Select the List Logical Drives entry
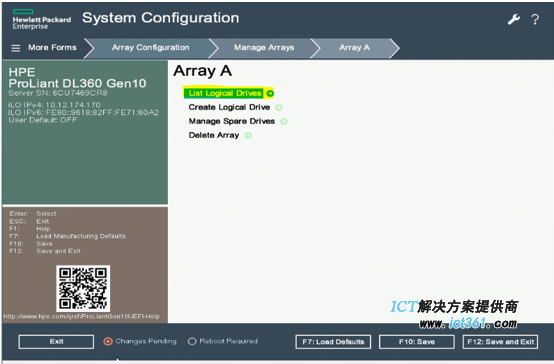Viewport: 554px width, 364px height. tap(225, 93)
